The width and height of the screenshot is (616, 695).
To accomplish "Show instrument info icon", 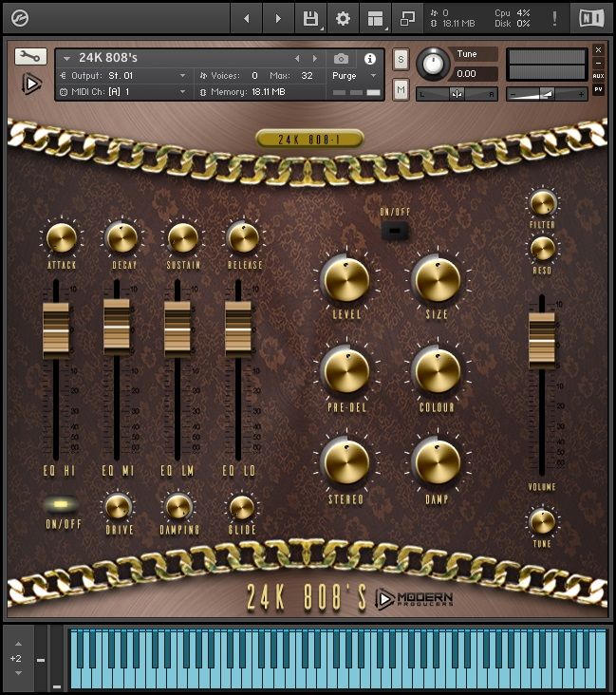I will pos(370,59).
